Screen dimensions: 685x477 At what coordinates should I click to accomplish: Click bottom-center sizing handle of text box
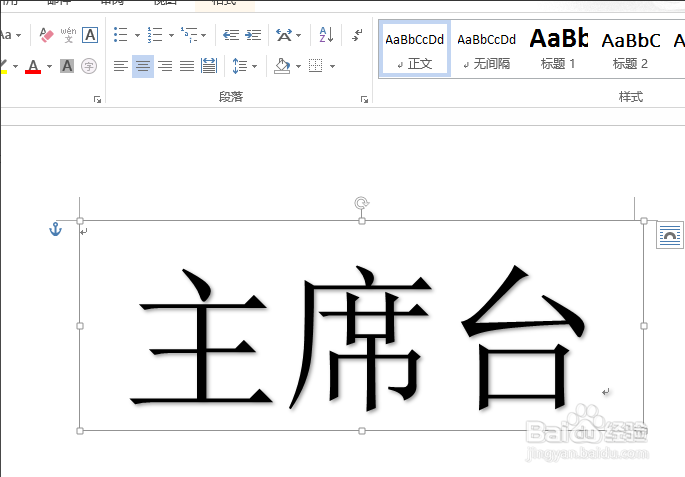click(362, 431)
